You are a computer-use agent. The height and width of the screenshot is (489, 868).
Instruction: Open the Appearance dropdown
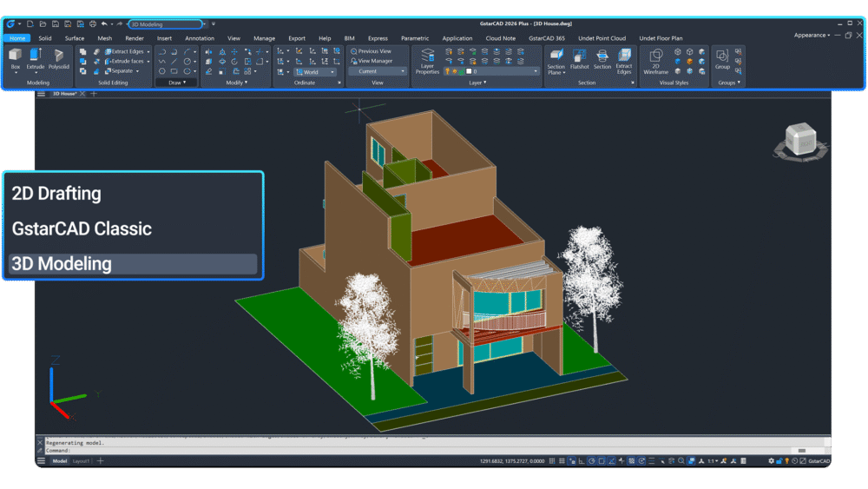pos(812,35)
